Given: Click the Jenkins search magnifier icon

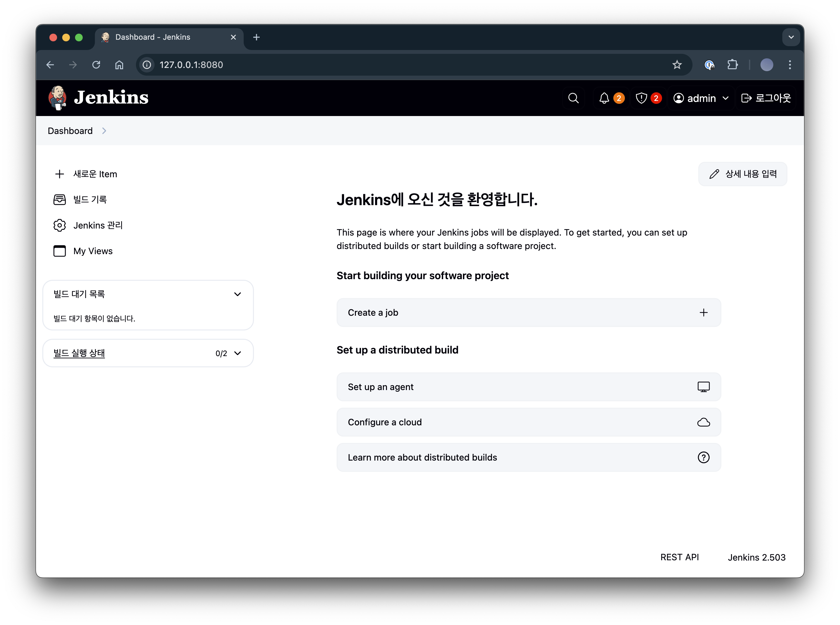Looking at the screenshot, I should [573, 98].
